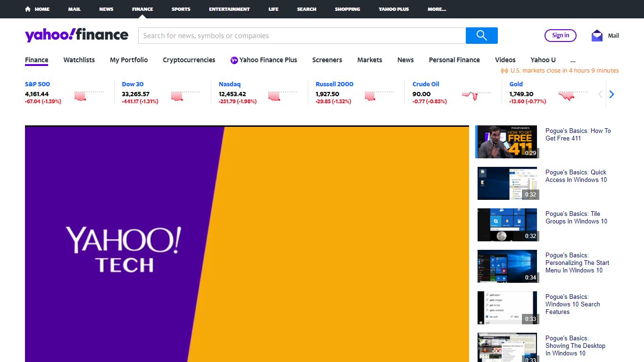
Task: Expand the ... overflow navigation menu
Action: click(x=573, y=60)
